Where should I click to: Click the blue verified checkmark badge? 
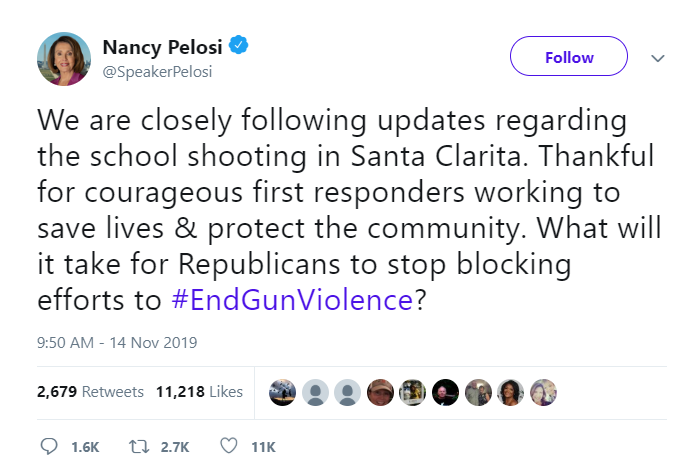[x=239, y=46]
